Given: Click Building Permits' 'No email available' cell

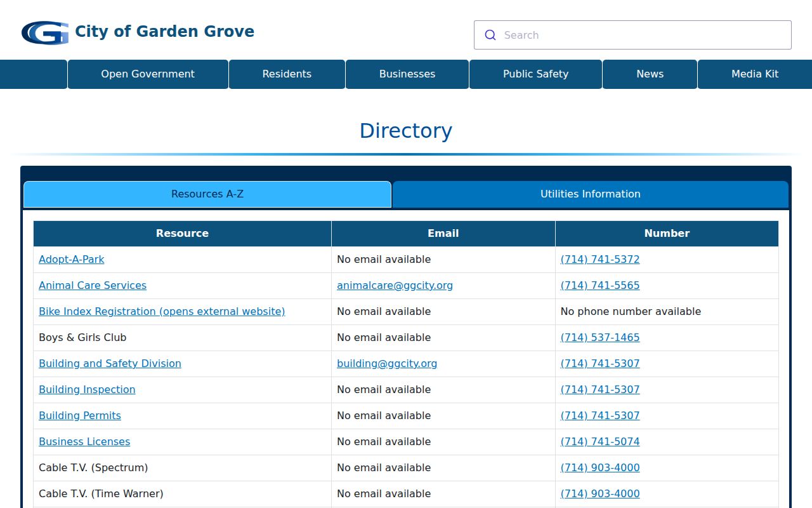Looking at the screenshot, I should pos(443,415).
